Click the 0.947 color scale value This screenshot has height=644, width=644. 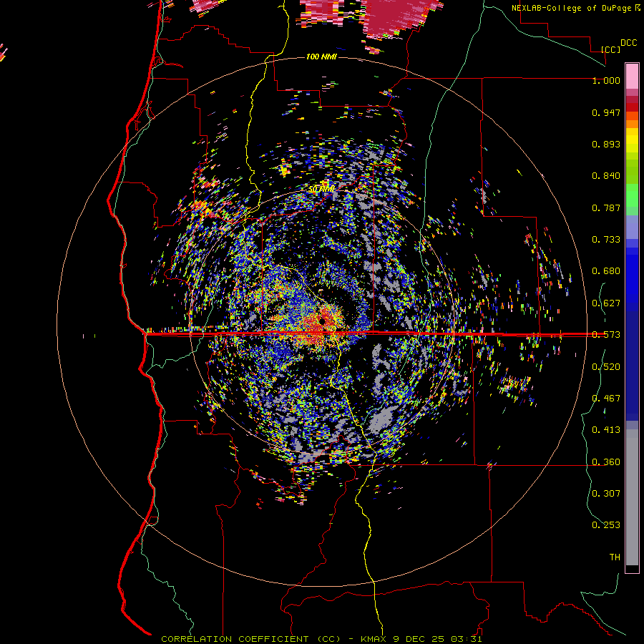pos(606,112)
